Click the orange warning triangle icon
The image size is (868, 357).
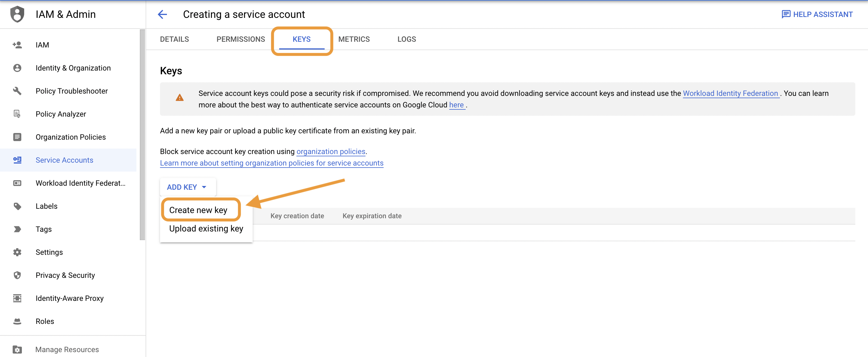point(180,98)
